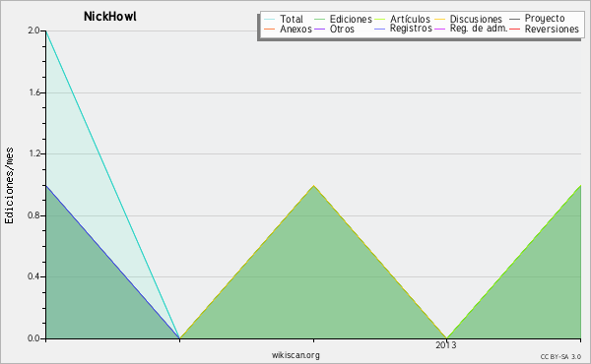This screenshot has height=364, width=591.
Task: Click the 0.8 y-axis value
Action: coord(33,215)
